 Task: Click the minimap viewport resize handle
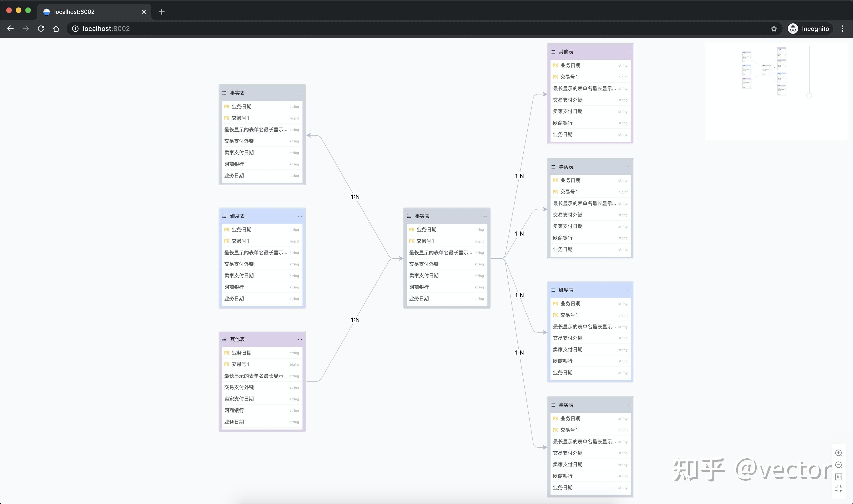pyautogui.click(x=809, y=96)
